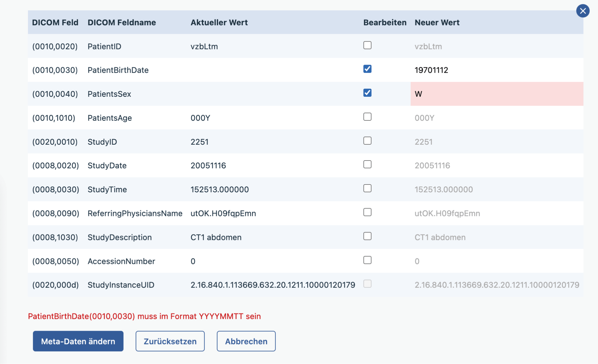Focus the PatientsSex new value field W
The image size is (598, 364).
pos(497,94)
